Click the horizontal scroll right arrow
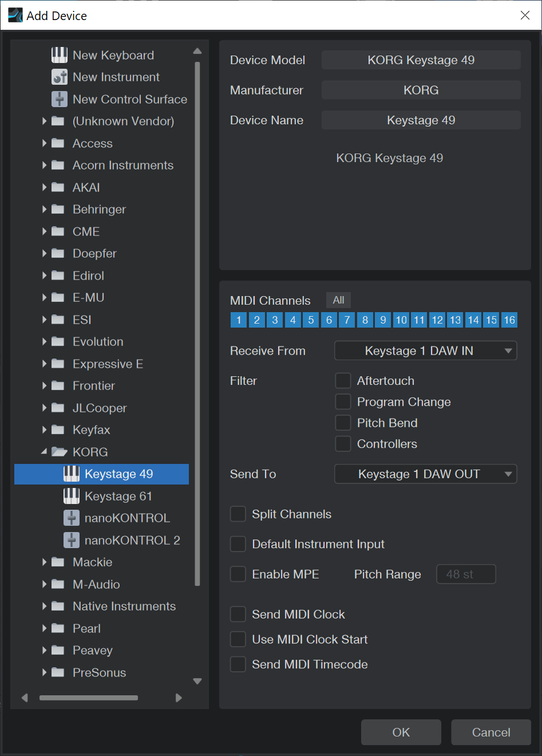The width and height of the screenshot is (542, 756). (x=179, y=698)
